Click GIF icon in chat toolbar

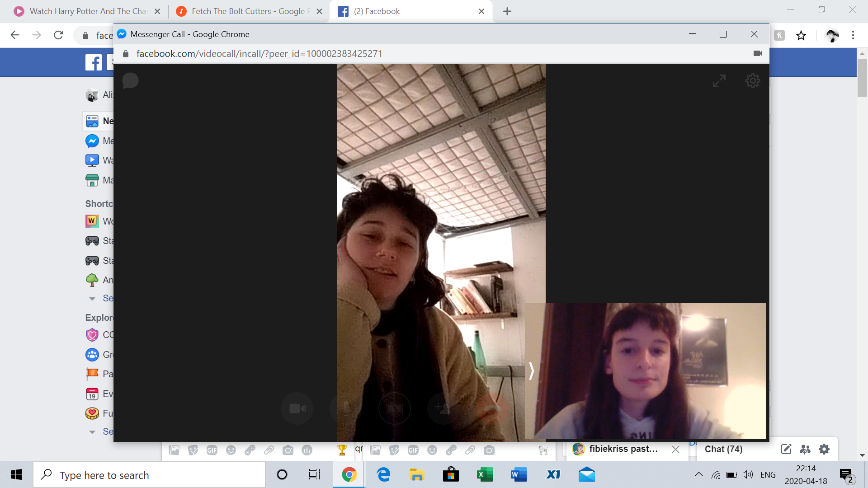point(212,450)
